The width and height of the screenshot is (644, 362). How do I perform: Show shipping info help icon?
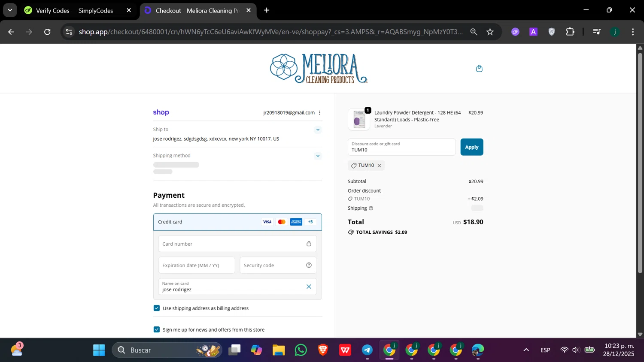tap(371, 208)
